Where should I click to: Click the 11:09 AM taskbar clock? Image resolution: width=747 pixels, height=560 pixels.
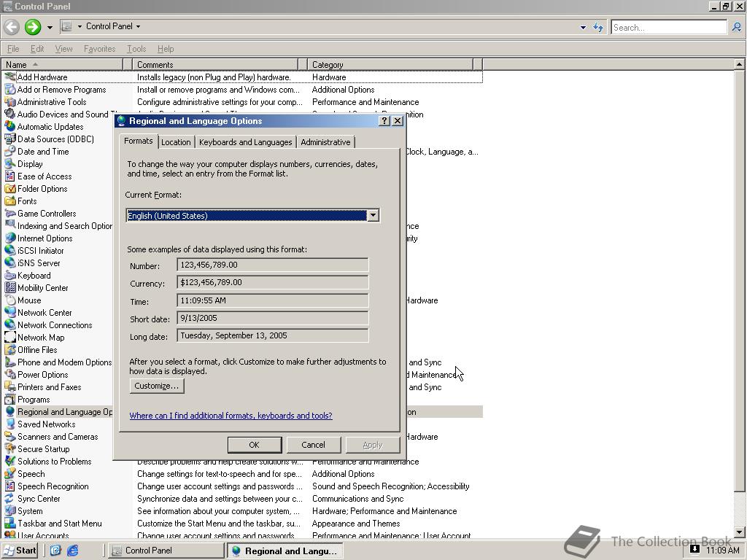pyautogui.click(x=723, y=550)
